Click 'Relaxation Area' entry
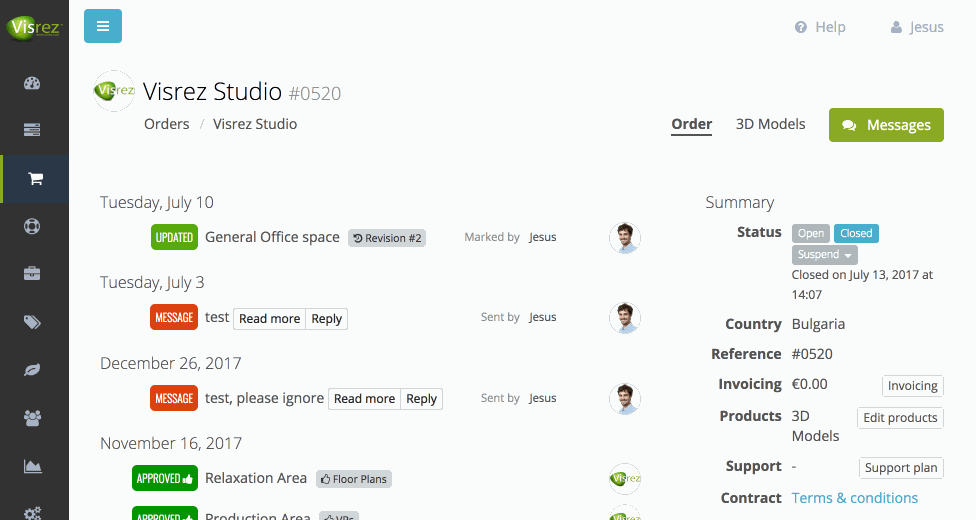This screenshot has height=520, width=976. [x=256, y=478]
